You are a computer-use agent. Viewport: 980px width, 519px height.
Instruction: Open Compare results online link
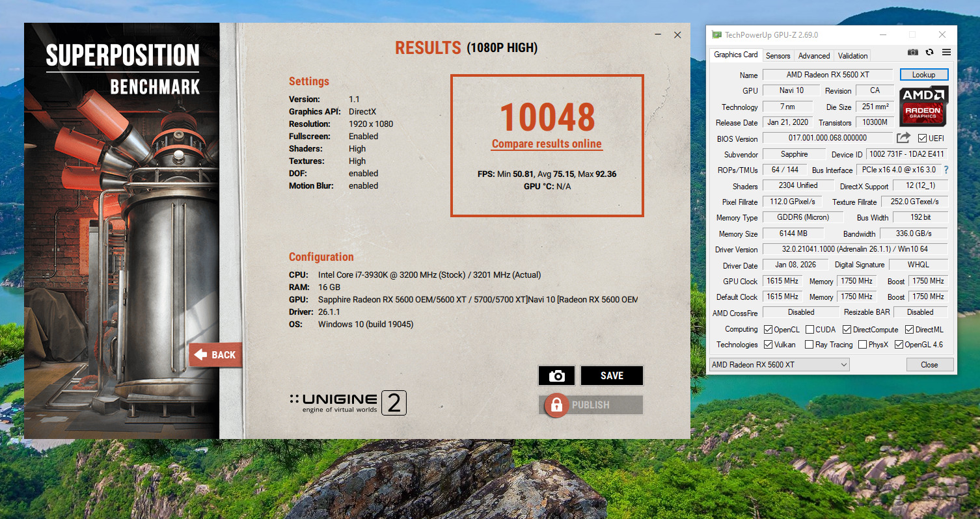click(547, 144)
